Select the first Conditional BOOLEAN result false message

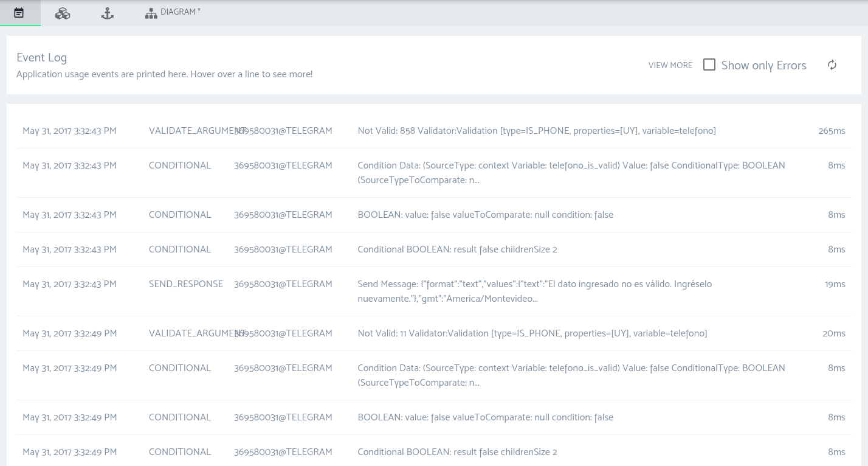457,249
